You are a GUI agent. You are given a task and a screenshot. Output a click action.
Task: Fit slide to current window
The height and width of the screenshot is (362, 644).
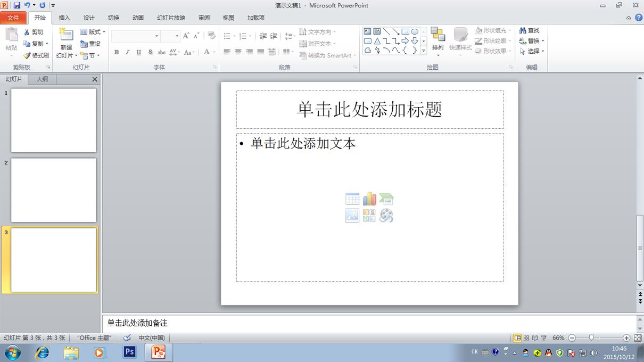(638, 338)
